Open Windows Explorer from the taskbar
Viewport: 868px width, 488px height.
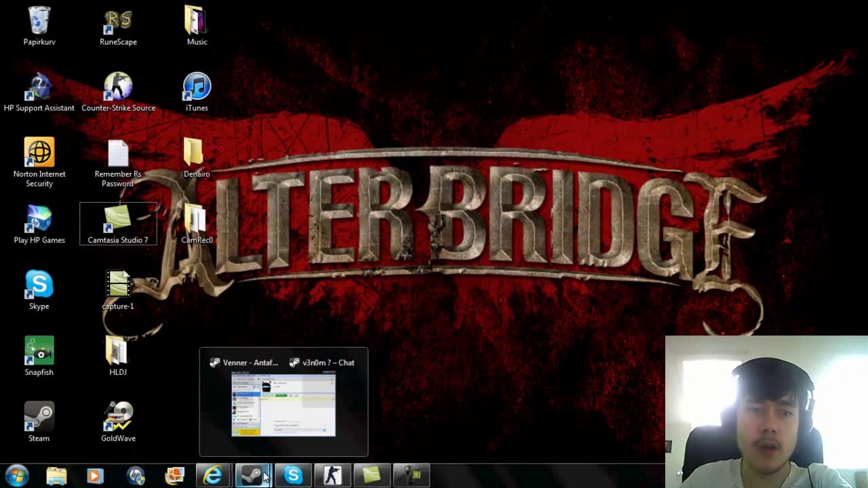[x=56, y=475]
